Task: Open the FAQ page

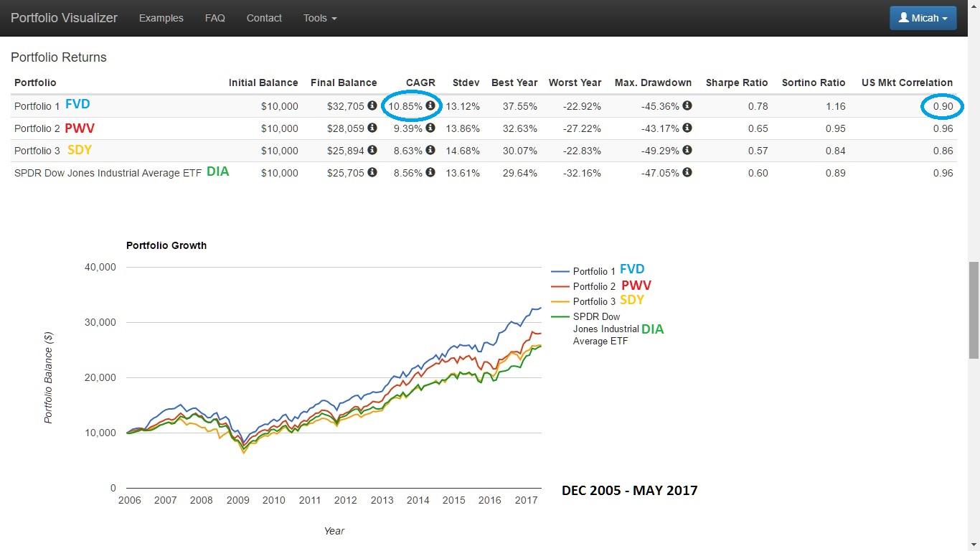Action: (x=215, y=18)
